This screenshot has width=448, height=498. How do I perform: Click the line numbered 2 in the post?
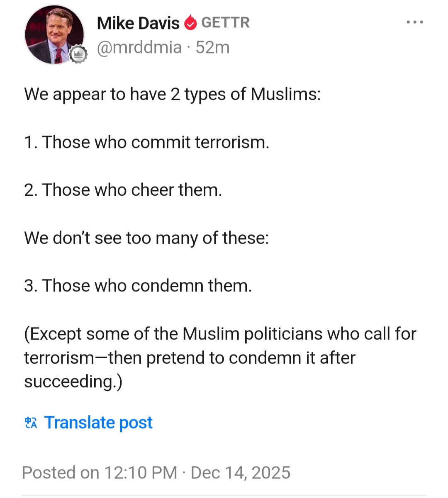[123, 190]
